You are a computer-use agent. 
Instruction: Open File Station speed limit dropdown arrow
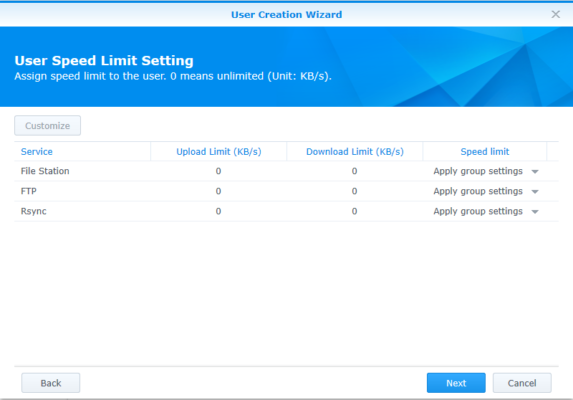coord(535,171)
